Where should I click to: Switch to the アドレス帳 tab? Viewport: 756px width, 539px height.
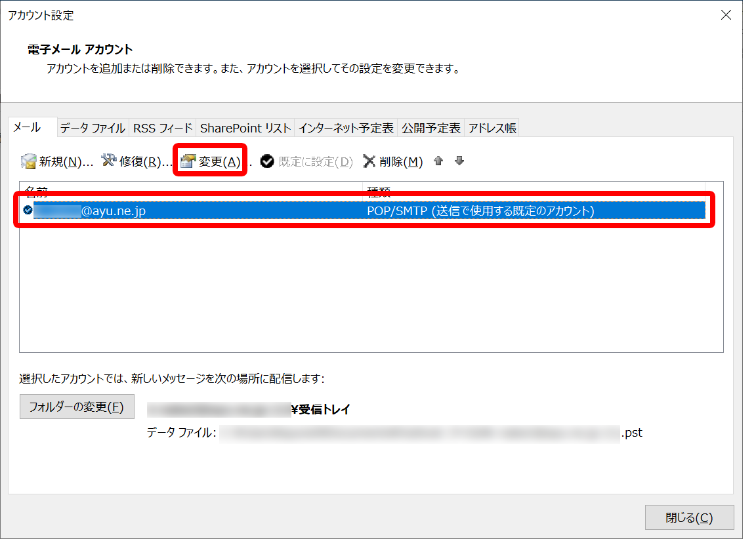(x=492, y=128)
